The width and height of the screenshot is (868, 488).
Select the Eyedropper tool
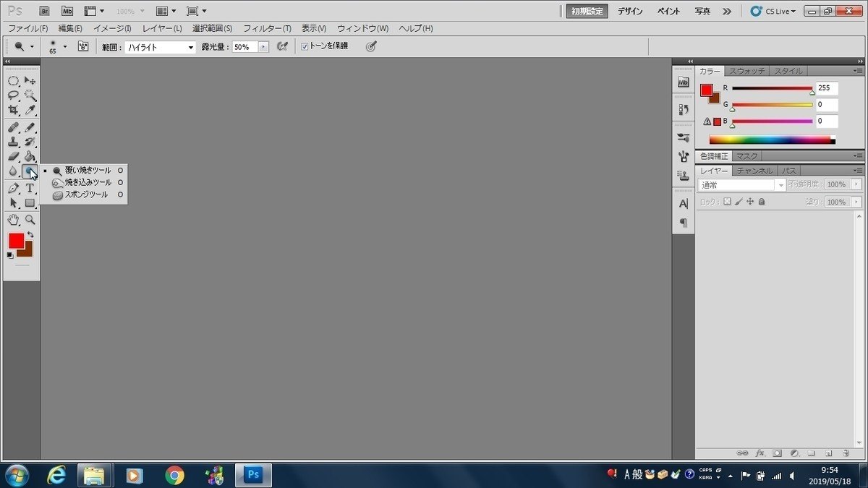(30, 110)
